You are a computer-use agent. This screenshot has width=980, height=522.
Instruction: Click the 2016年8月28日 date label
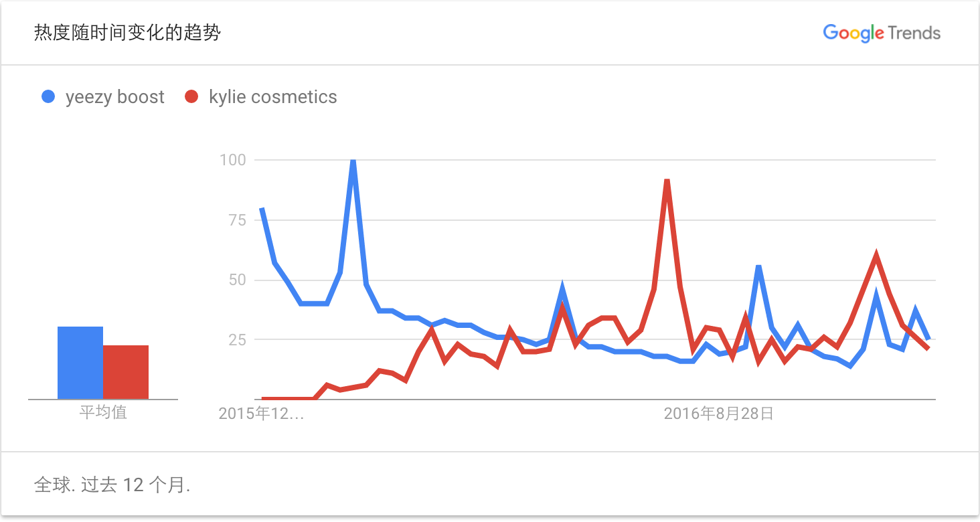718,414
